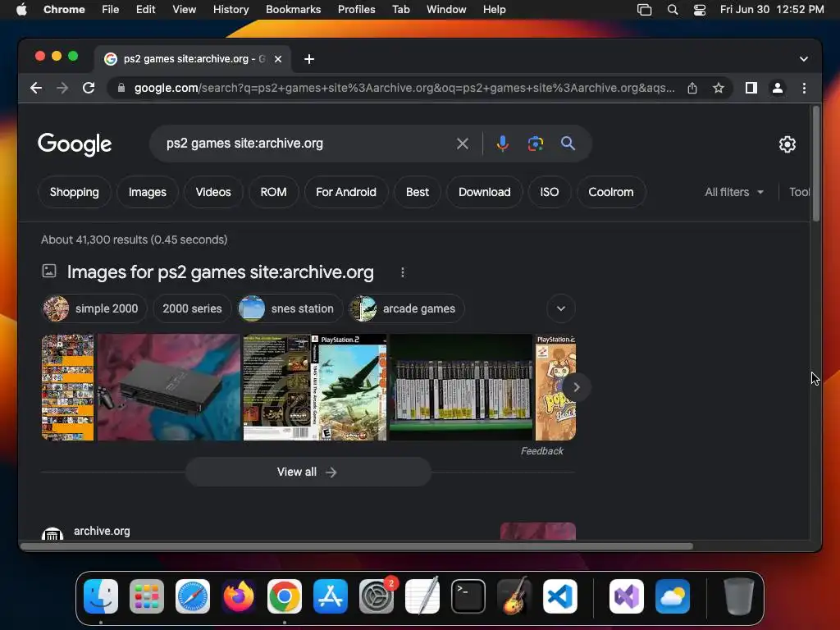
Task: Click the warplane PlayStation 2 cover thumbnail
Action: tap(314, 387)
